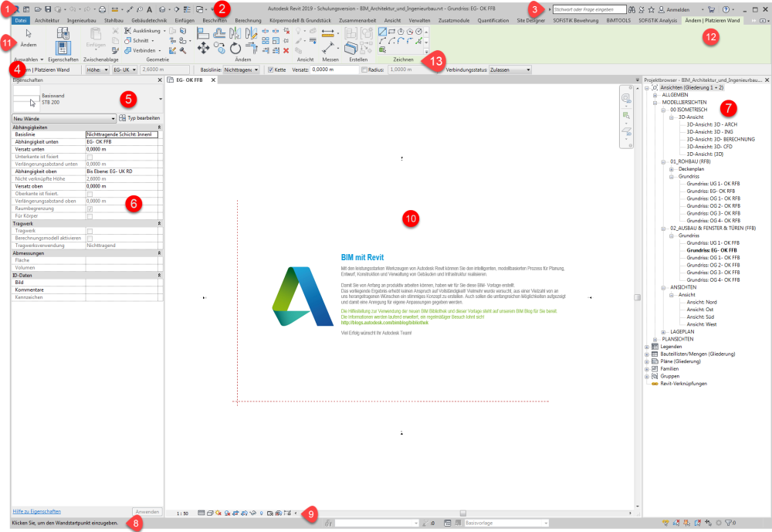The height and width of the screenshot is (532, 772).
Task: Switch to the SOFiSTiK Bewehrung tab
Action: (x=576, y=20)
